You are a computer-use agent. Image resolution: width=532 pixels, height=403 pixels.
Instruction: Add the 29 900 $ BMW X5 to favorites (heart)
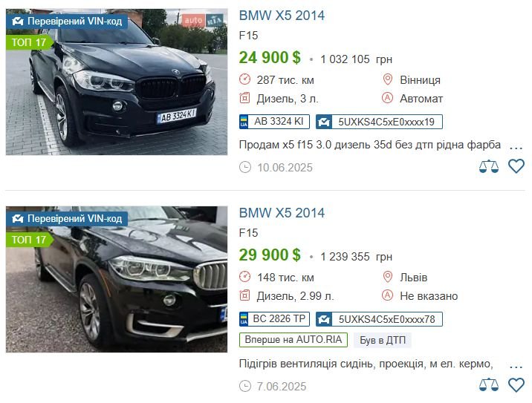(516, 385)
